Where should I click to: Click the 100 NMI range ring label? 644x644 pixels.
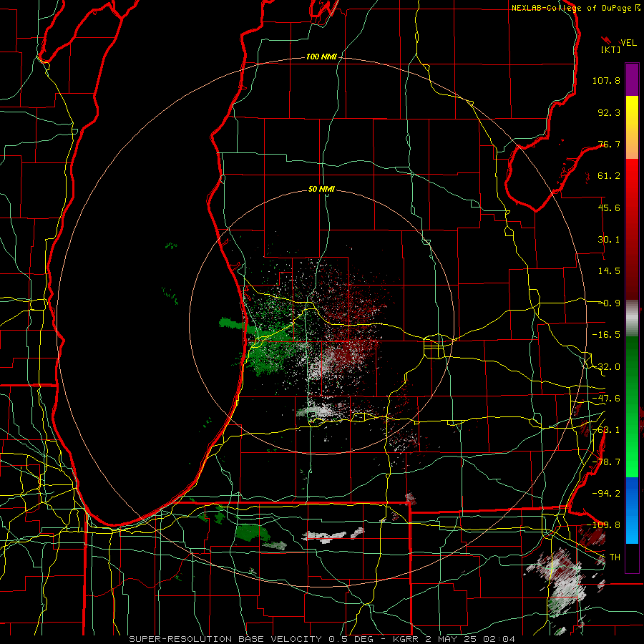pyautogui.click(x=321, y=57)
